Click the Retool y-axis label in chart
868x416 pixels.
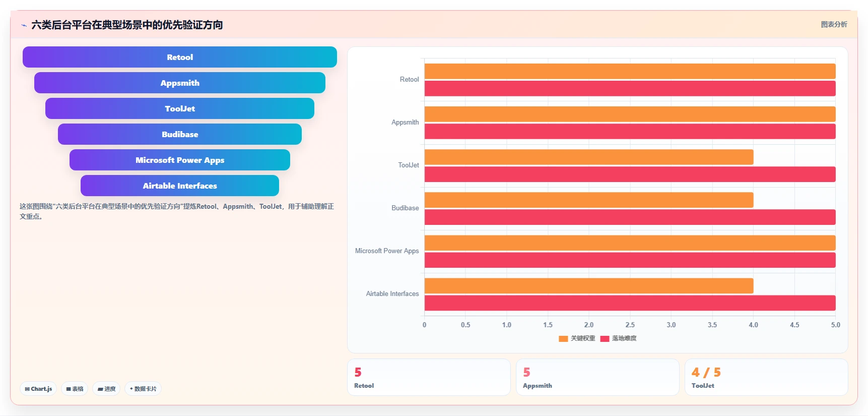(409, 80)
